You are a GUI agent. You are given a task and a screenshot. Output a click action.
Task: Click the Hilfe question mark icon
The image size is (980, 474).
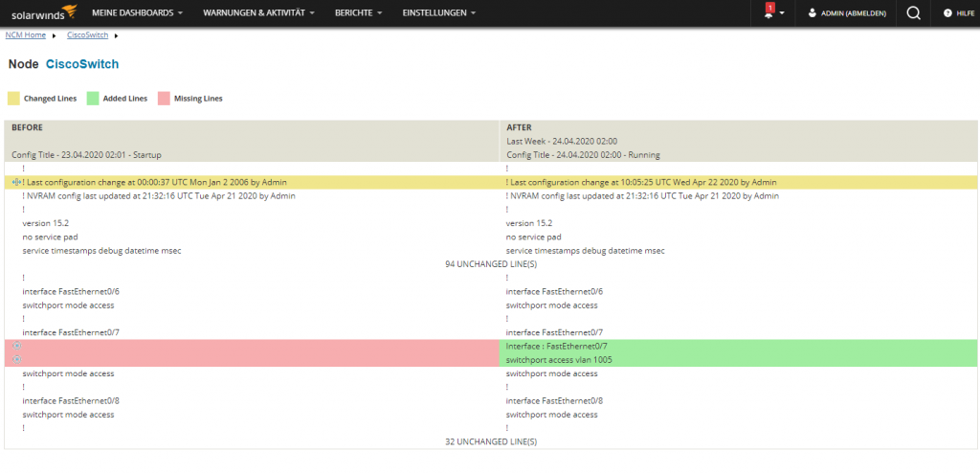pyautogui.click(x=947, y=13)
